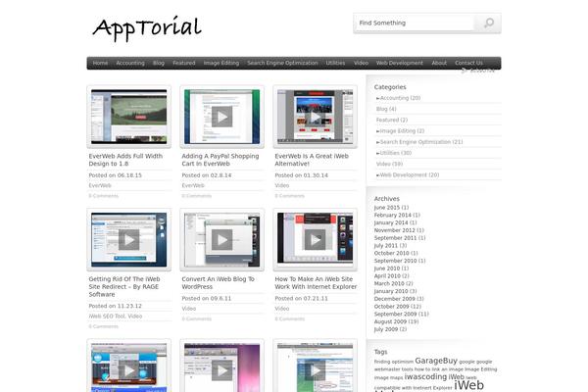Open How To Make An iWeb Site Work title
The height and width of the screenshot is (392, 588).
pyautogui.click(x=316, y=283)
